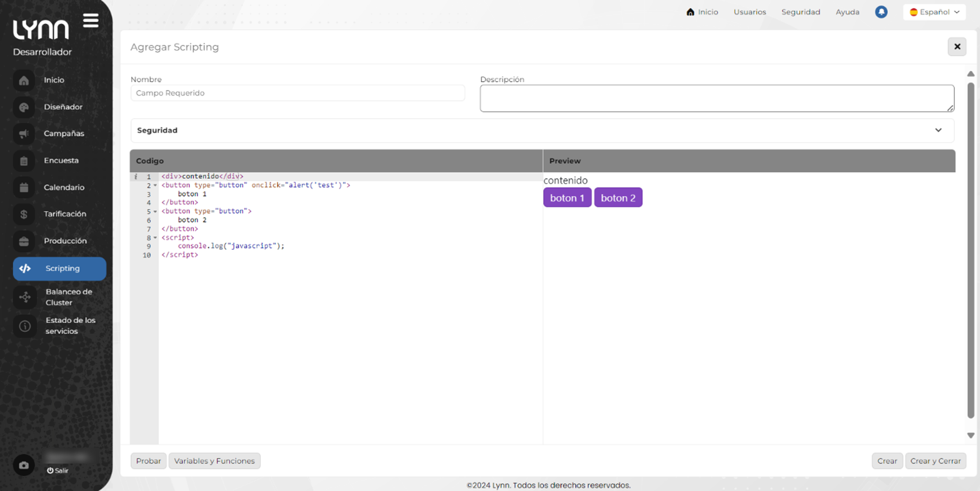Click the boton 2 preview button

[x=618, y=198]
